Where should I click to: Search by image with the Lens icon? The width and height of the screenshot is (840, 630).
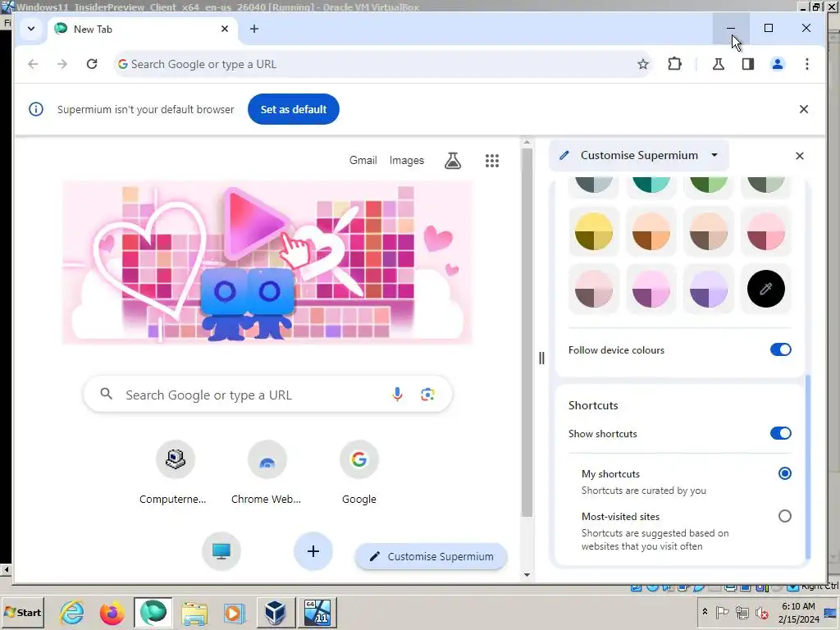tap(427, 395)
